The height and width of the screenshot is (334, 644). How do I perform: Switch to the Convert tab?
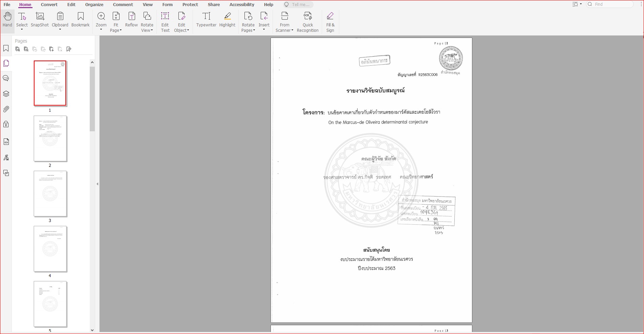(x=49, y=4)
